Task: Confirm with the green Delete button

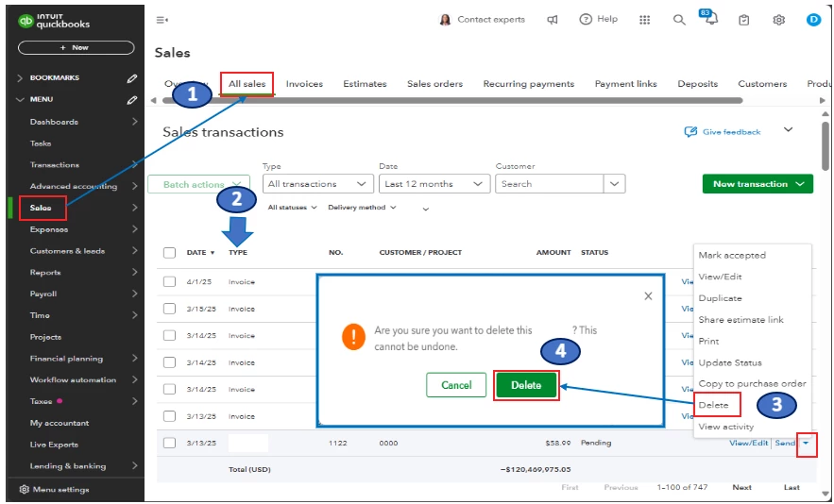Action: [x=526, y=385]
